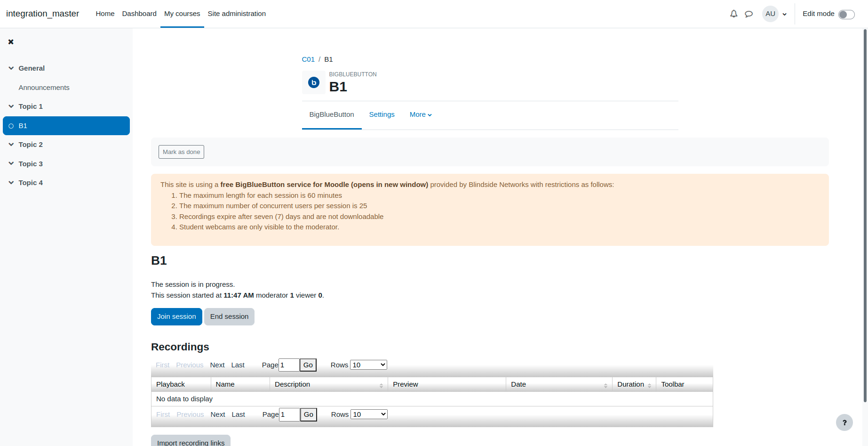
Task: Open the user menu dropdown arrow
Action: (785, 14)
